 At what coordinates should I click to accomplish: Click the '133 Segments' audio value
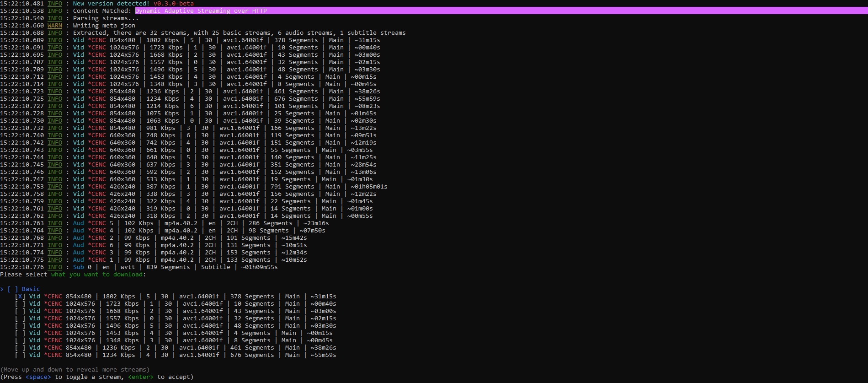point(249,260)
